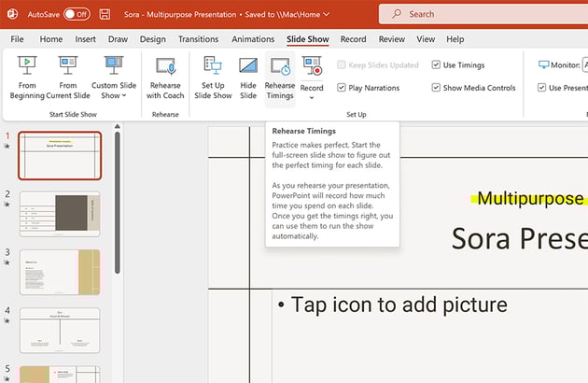Uncheck the Play Narrations checkbox
This screenshot has height=383, width=588.
pyautogui.click(x=343, y=88)
